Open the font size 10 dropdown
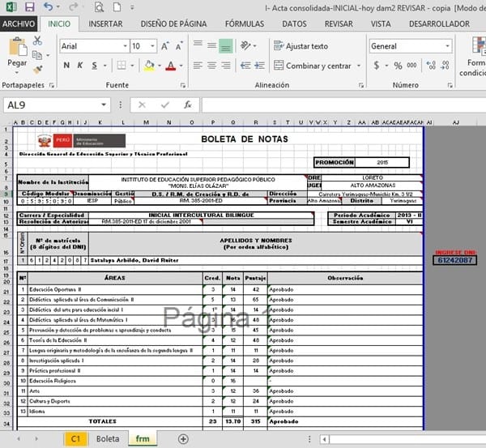 152,46
